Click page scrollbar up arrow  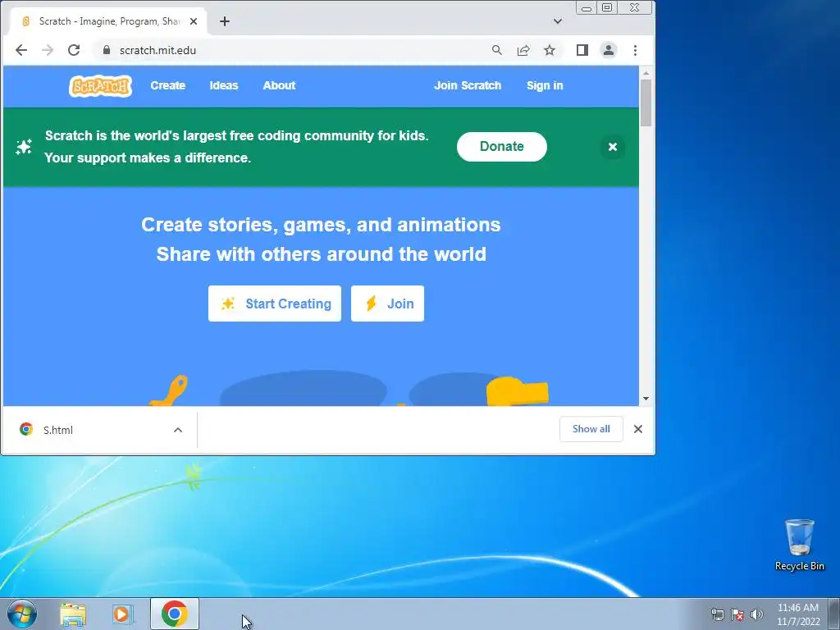pos(646,72)
